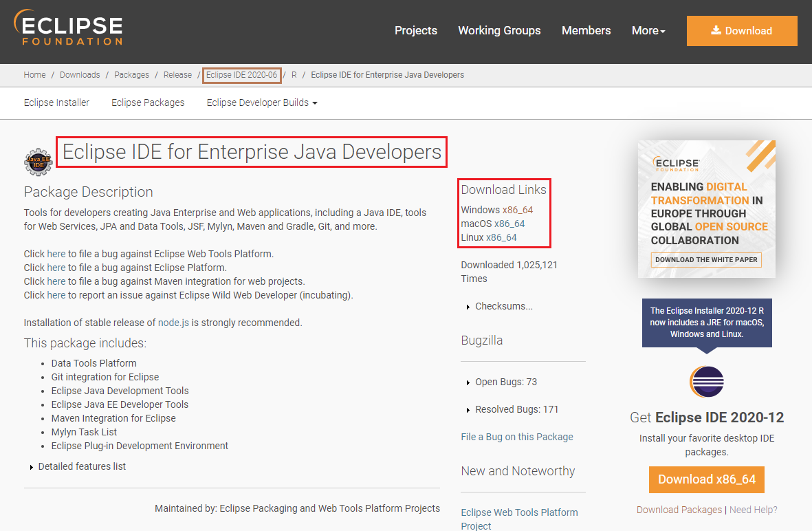The image size is (812, 531).
Task: Expand the More menu in header
Action: (x=648, y=31)
